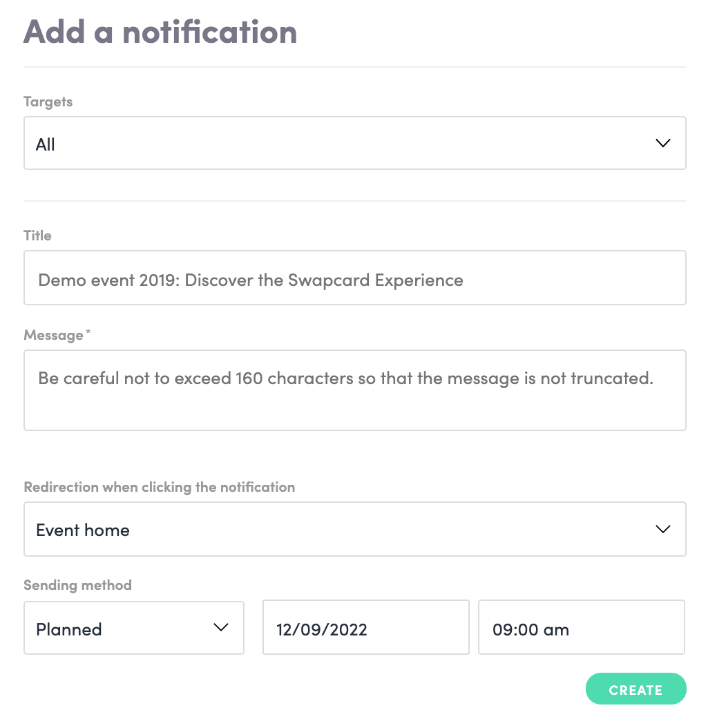Image resolution: width=717 pixels, height=728 pixels.
Task: Click the Sending method label
Action: point(77,585)
